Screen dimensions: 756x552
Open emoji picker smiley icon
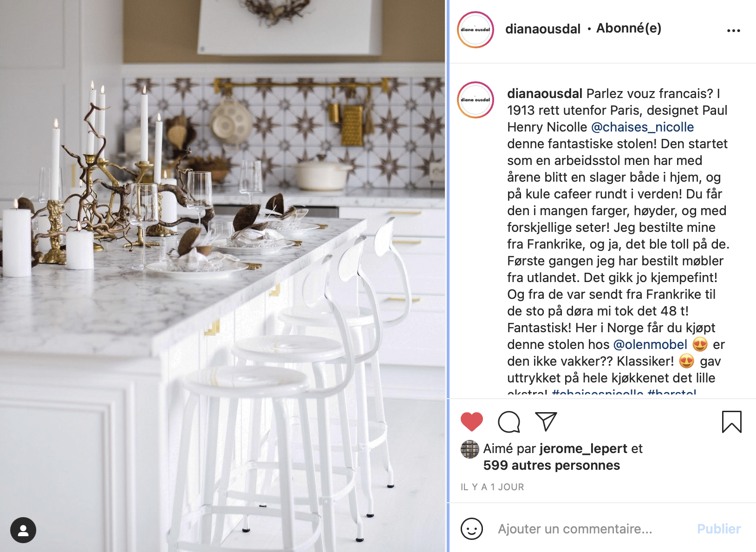[472, 529]
